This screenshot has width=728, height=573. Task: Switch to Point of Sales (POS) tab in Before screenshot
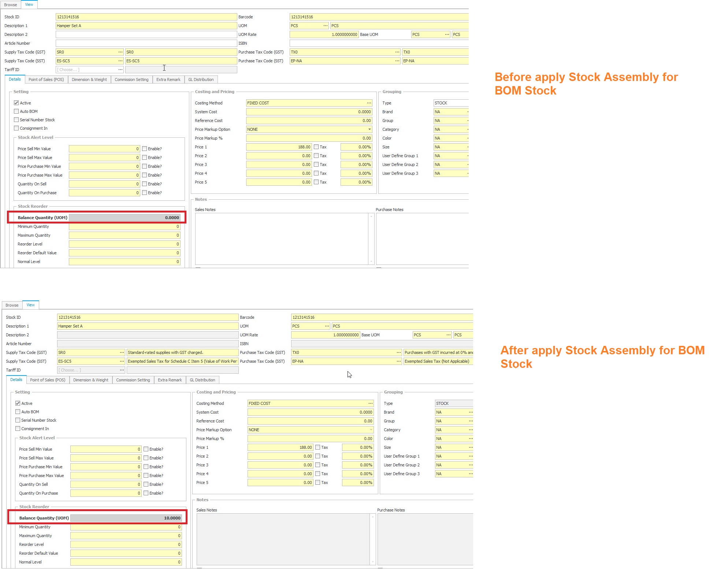[x=46, y=80]
